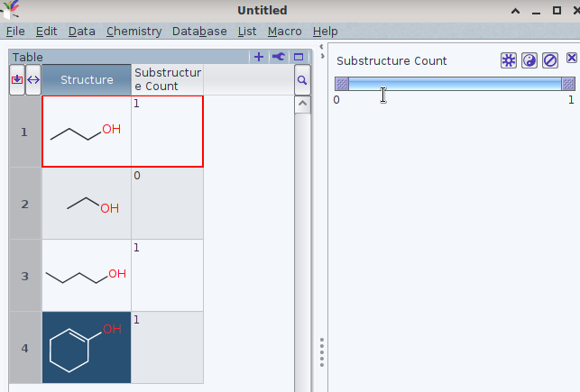Click the red download-arrow icon in table corner
580x392 pixels.
[17, 80]
